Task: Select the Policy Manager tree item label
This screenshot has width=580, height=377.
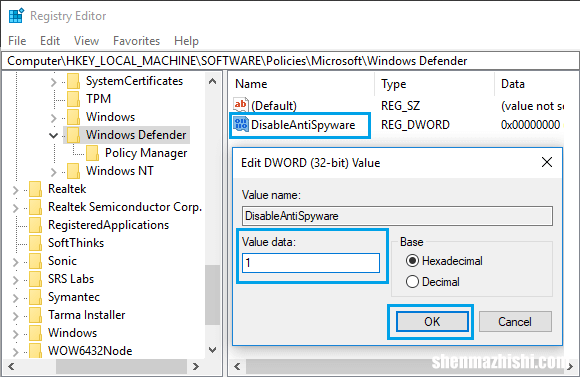Action: coord(146,153)
